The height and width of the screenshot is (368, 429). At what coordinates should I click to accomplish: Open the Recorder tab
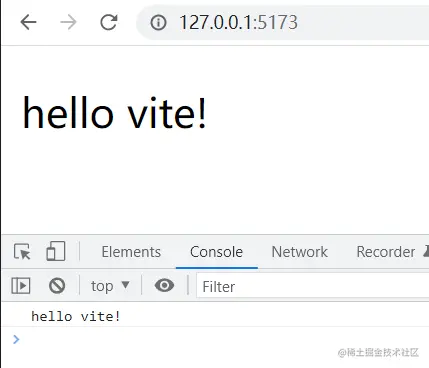386,252
